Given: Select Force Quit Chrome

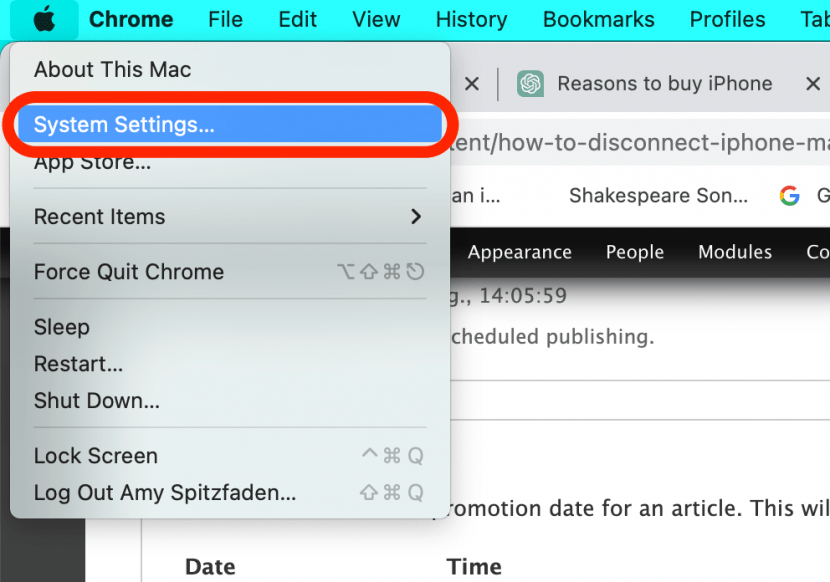Looking at the screenshot, I should [128, 272].
